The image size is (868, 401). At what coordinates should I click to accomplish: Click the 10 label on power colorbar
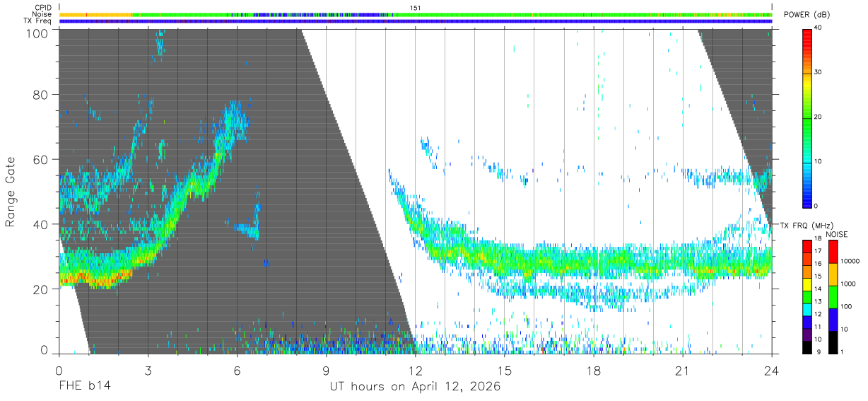(x=818, y=162)
